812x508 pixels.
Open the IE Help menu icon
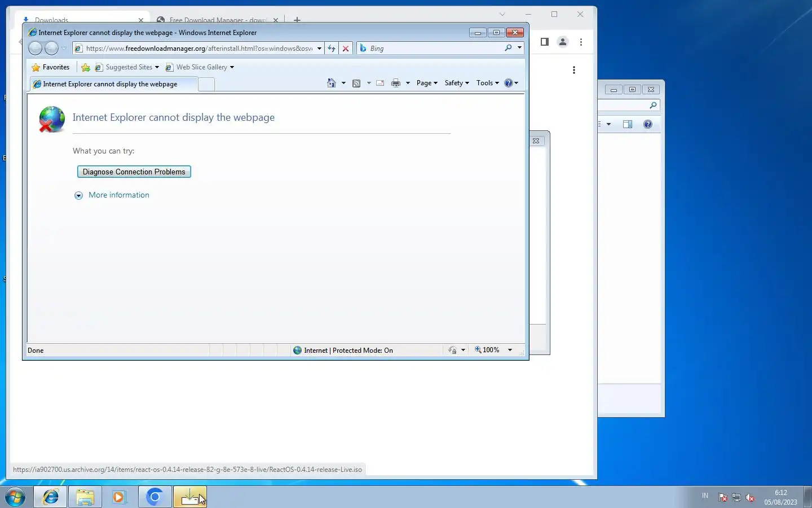coord(511,83)
